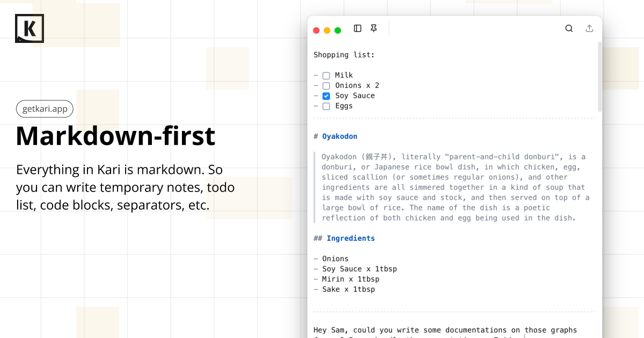The width and height of the screenshot is (644, 338).
Task: Check the Onions x 2 checkbox
Action: (x=326, y=86)
